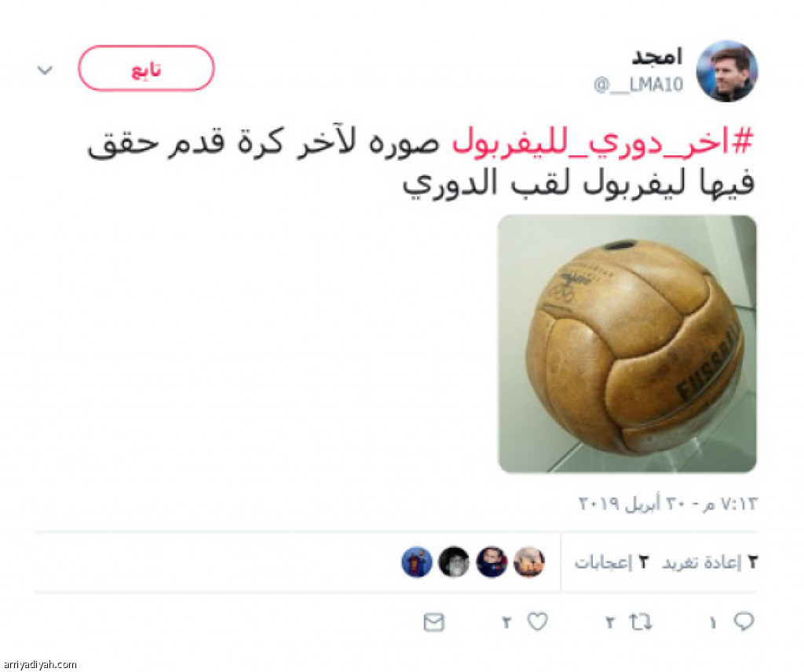Click the arriyadiyah.com watermark text
Screen dimensions: 804x672
pos(38,664)
